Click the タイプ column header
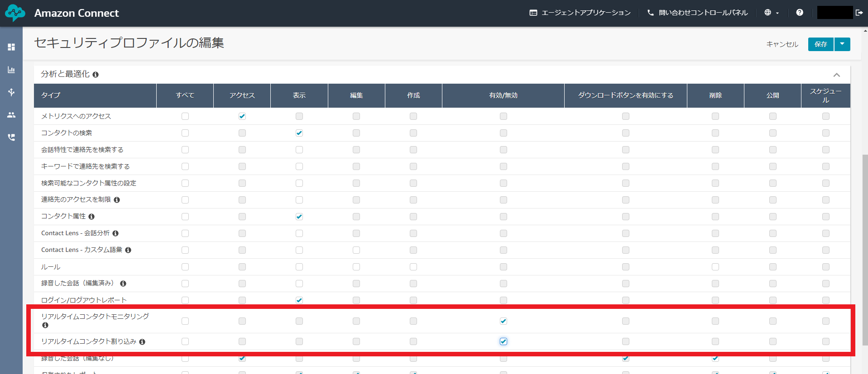Screen dimensions: 868x374 (95, 95)
